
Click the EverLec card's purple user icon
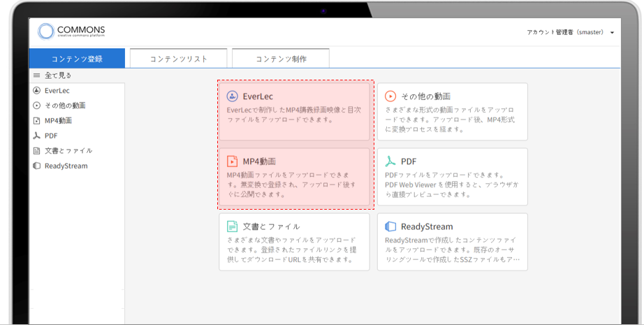233,96
